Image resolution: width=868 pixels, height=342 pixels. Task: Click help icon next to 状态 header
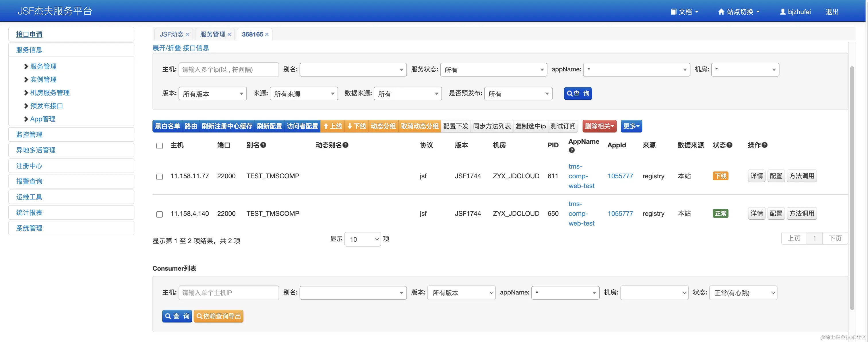(x=730, y=145)
